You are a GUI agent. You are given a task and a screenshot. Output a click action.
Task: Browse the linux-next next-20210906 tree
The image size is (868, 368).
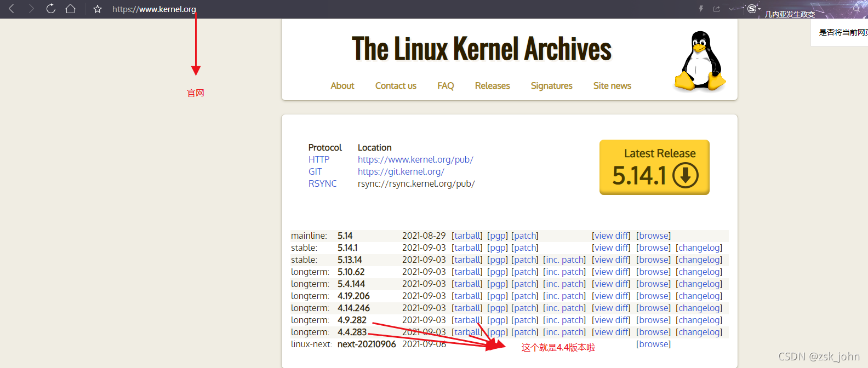click(x=653, y=344)
